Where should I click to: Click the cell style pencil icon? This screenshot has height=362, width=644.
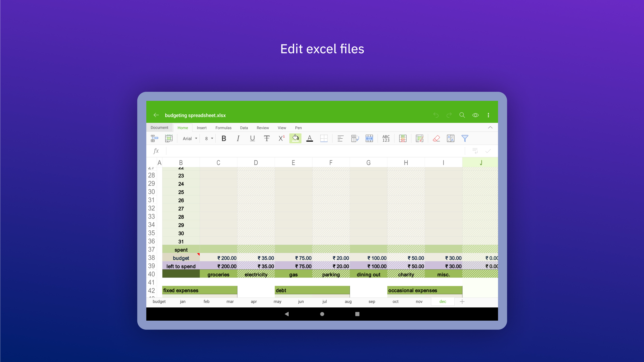pyautogui.click(x=420, y=139)
